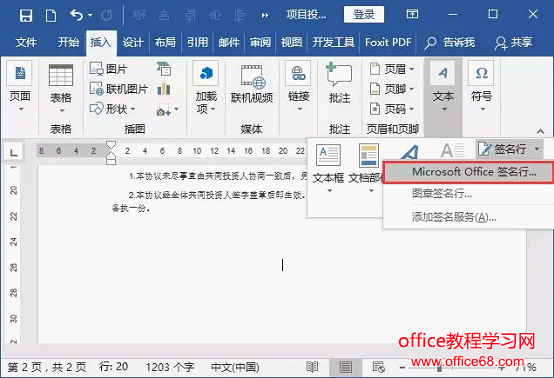Viewport: 554px width, 378px height.
Task: Choose Microsoft Office 签名行 menu item
Action: tap(468, 172)
